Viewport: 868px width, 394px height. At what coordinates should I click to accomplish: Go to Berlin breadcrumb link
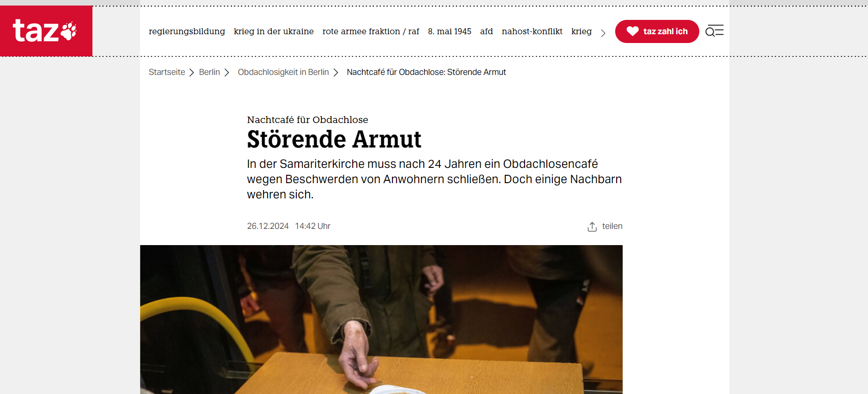click(209, 72)
